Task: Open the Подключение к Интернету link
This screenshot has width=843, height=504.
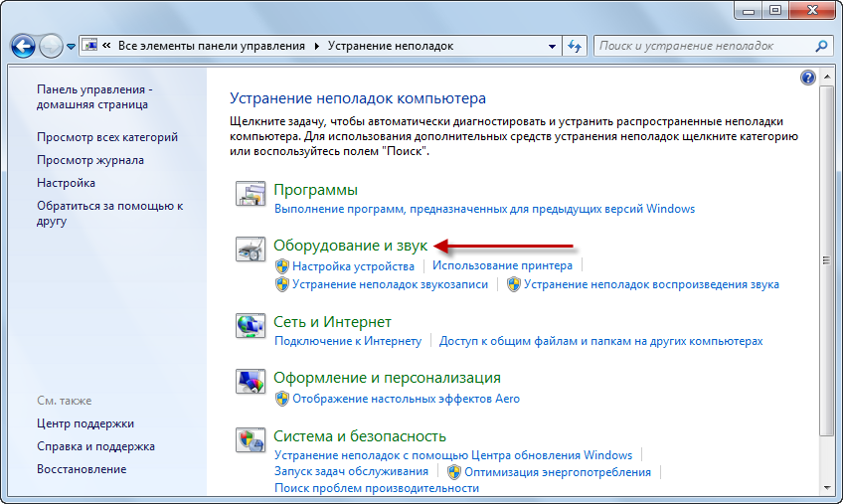Action: 348,341
